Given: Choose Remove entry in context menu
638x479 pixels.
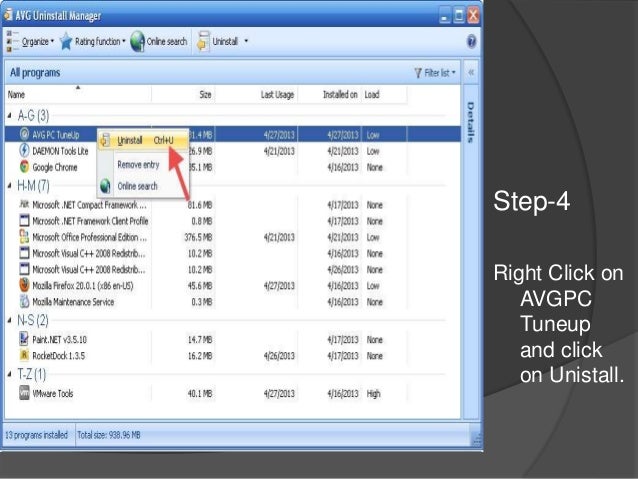Looking at the screenshot, I should tap(138, 165).
